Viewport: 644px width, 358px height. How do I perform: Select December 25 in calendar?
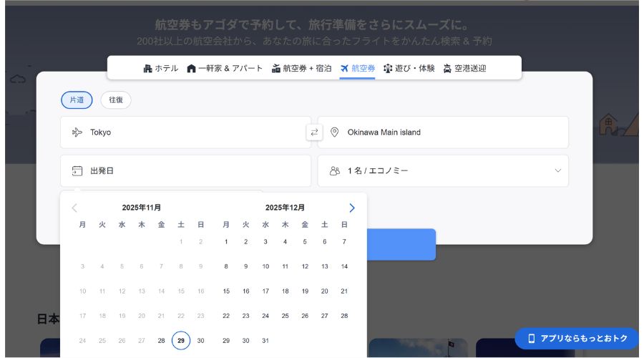point(285,316)
